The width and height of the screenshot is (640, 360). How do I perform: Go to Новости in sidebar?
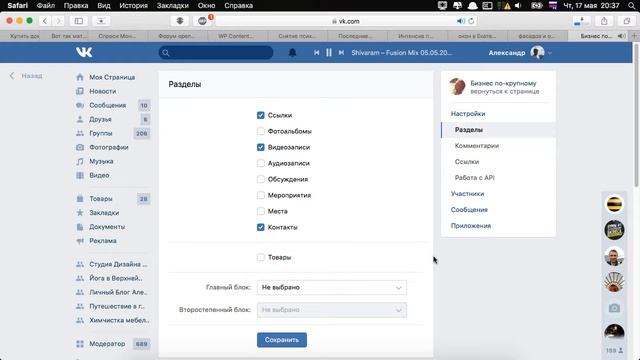coord(102,91)
